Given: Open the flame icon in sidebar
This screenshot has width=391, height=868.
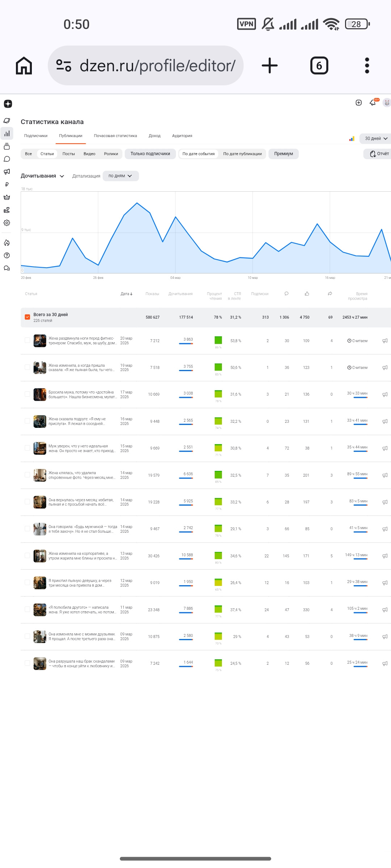Looking at the screenshot, I should [7, 243].
